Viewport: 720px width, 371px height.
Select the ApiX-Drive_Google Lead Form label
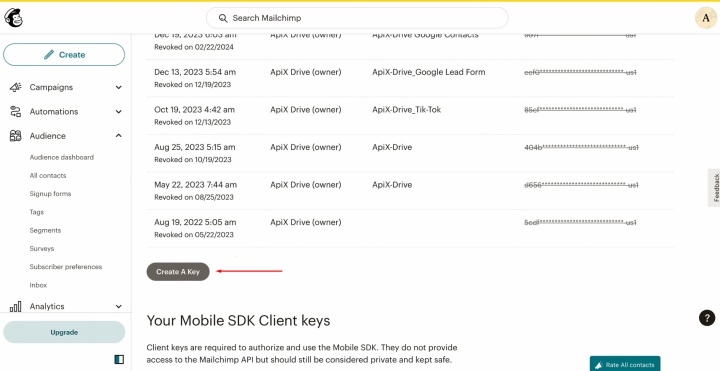pyautogui.click(x=428, y=72)
